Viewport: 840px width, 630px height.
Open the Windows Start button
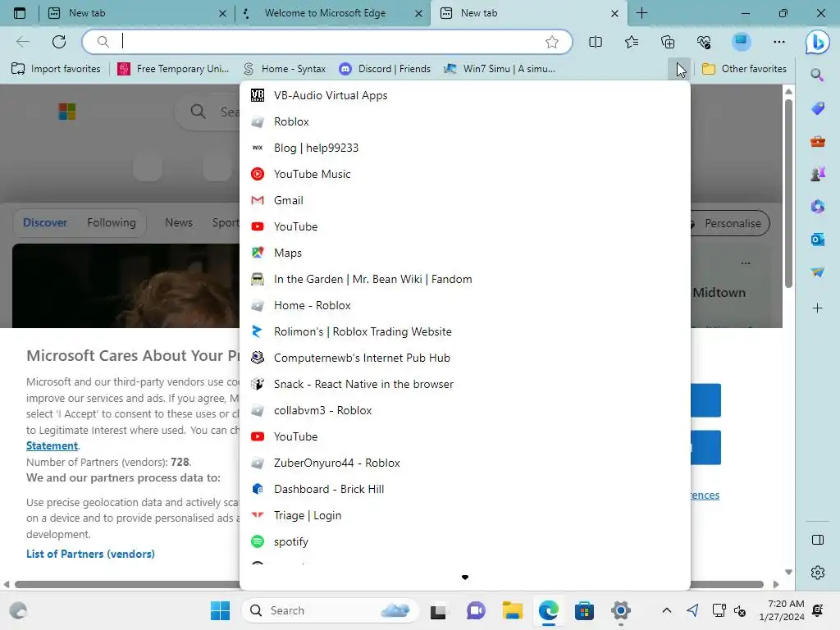click(220, 610)
